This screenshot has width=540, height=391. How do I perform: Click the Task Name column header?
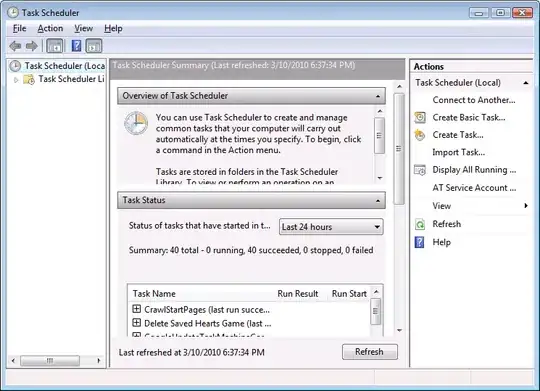[154, 294]
